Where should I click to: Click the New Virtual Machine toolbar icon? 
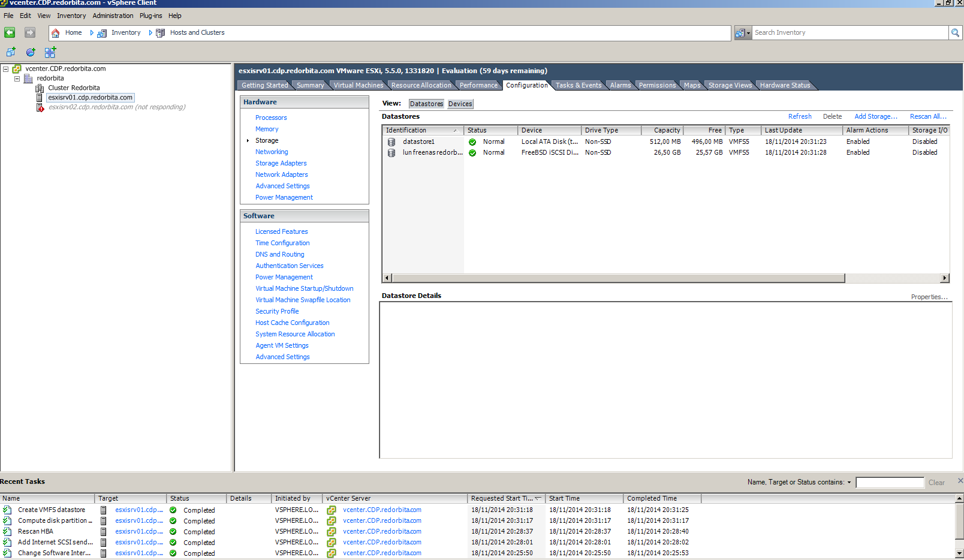11,52
